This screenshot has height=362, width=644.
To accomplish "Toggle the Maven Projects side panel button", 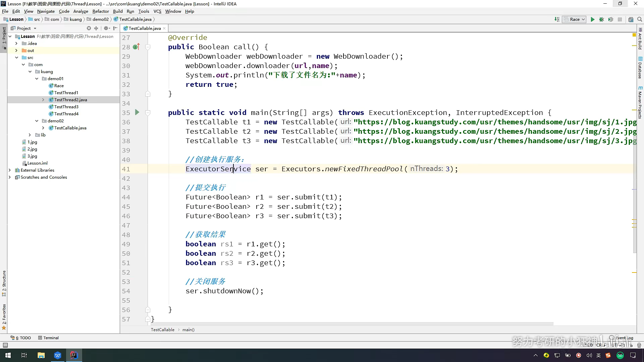I will coord(640,102).
